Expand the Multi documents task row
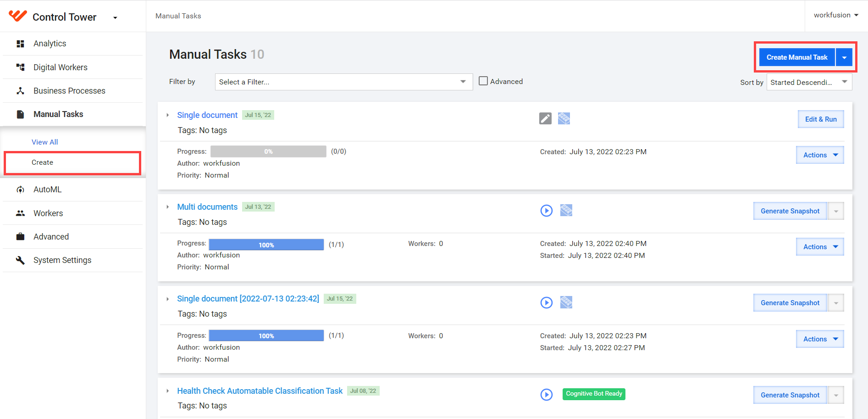Viewport: 868px width, 419px height. pyautogui.click(x=168, y=207)
